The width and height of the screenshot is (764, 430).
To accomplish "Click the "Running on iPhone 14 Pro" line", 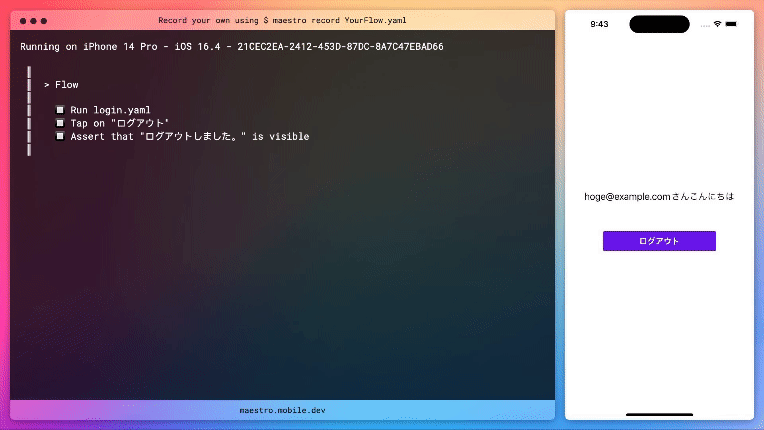I will tap(232, 46).
